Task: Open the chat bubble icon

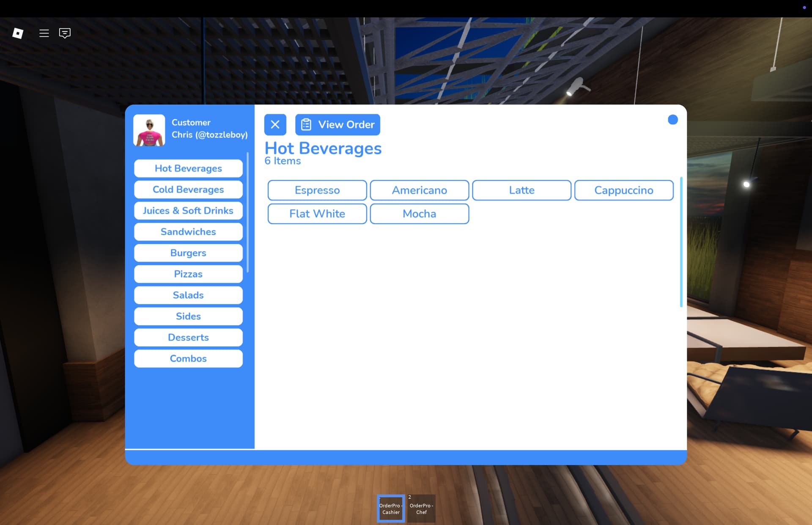Action: point(65,33)
